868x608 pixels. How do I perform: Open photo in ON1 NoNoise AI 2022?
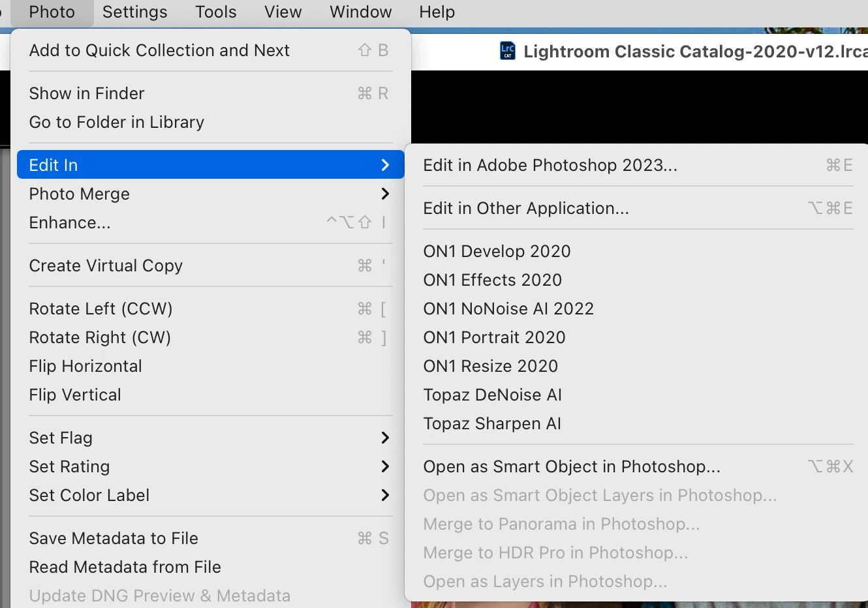coord(638,309)
